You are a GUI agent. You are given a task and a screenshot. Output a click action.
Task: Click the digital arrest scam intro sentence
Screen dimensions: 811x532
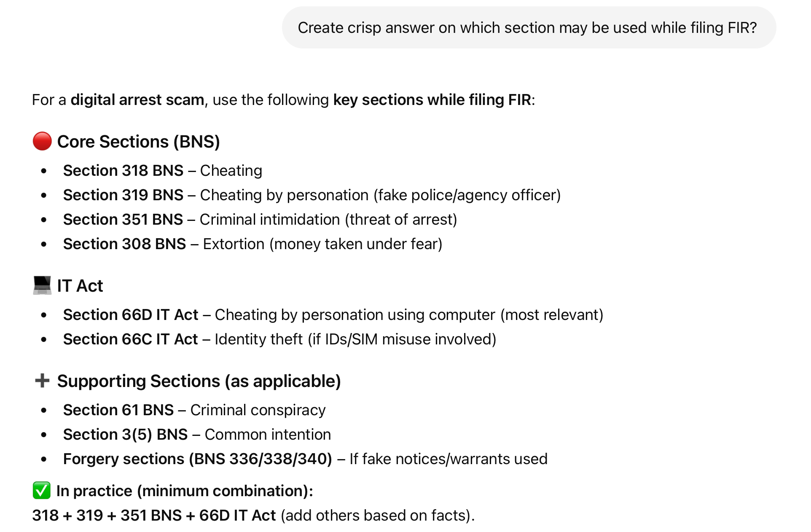pyautogui.click(x=284, y=100)
